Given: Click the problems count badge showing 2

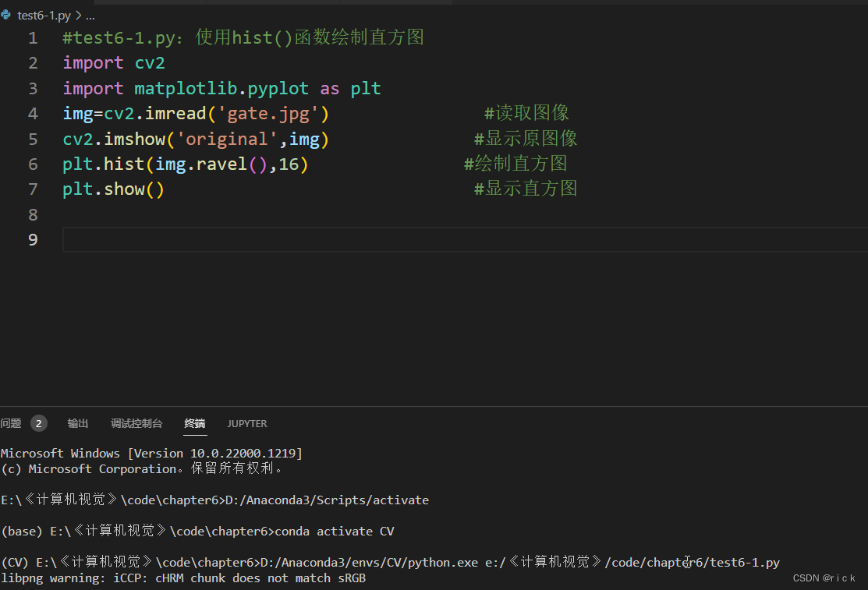Looking at the screenshot, I should coord(39,423).
